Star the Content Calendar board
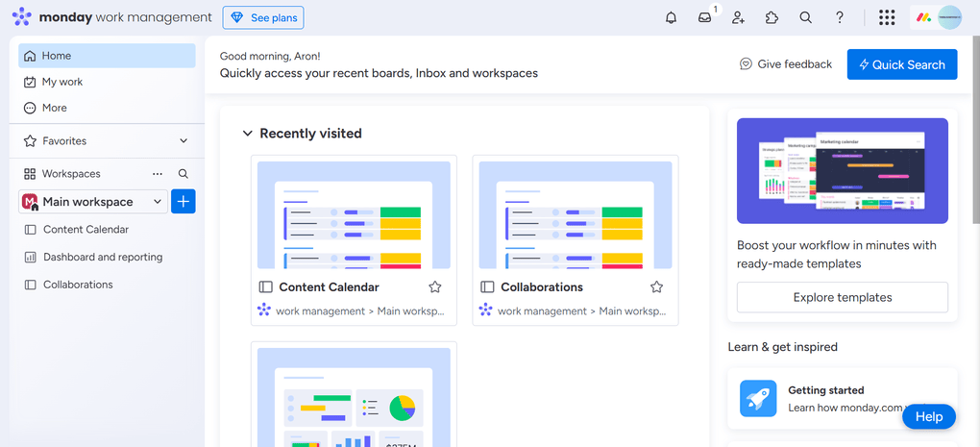The height and width of the screenshot is (447, 980). click(435, 286)
